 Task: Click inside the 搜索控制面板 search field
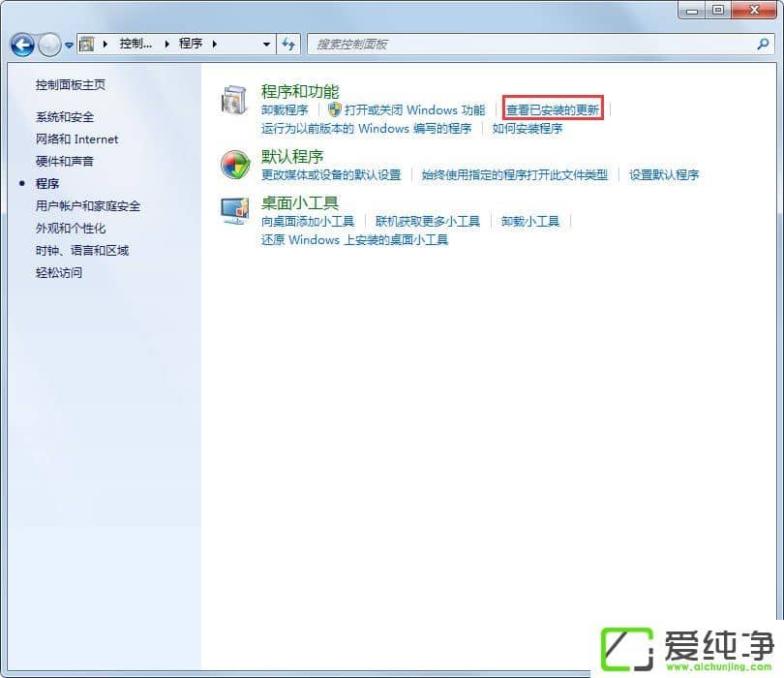coord(436,44)
